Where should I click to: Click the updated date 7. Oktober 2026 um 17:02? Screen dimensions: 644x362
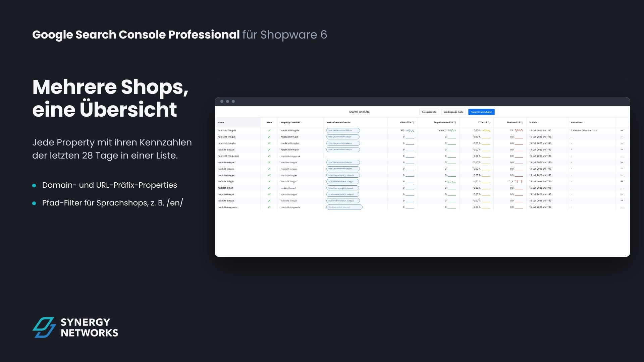click(x=584, y=130)
